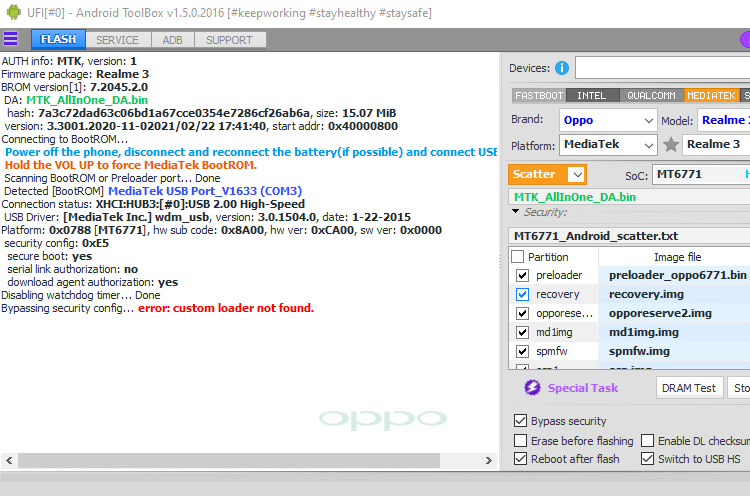Image resolution: width=750 pixels, height=496 pixels.
Task: Click the Devices input field
Action: pos(662,67)
